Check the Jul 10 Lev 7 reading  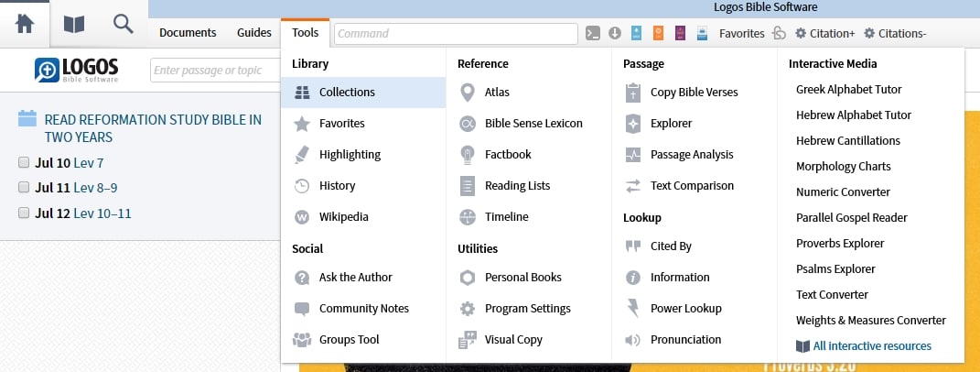pos(24,163)
